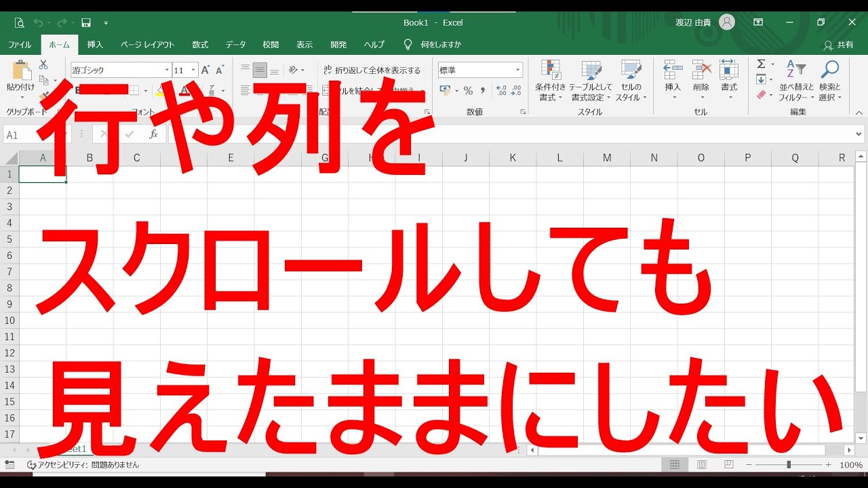Toggle bottom align in alignment group

(x=275, y=70)
